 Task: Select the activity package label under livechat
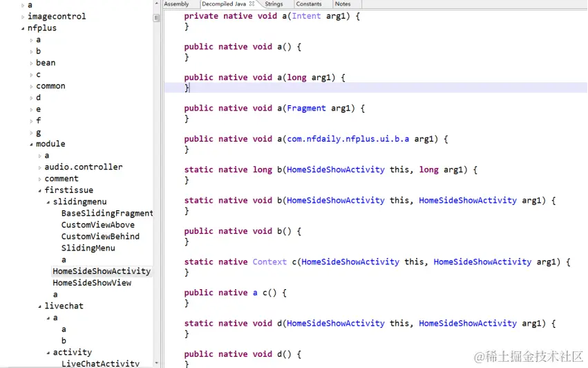(x=73, y=352)
